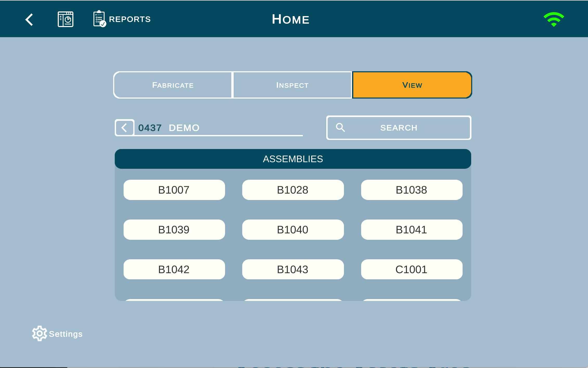Open assembly B1007

tap(174, 190)
